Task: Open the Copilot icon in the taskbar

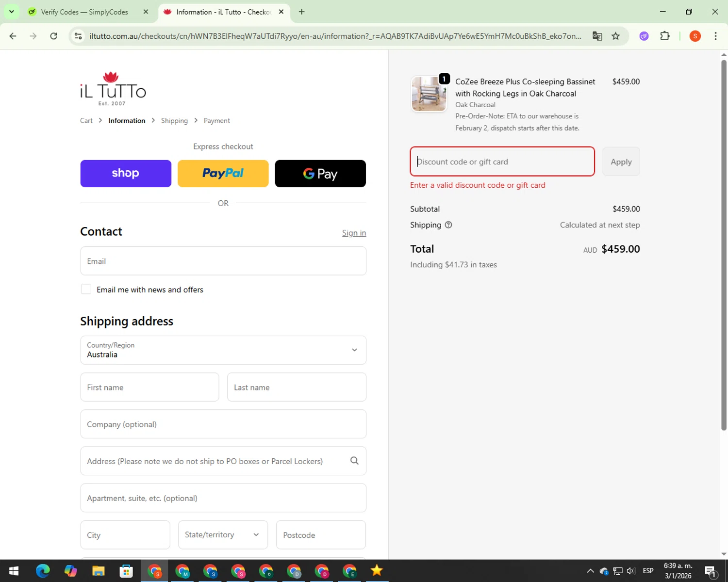Action: (x=71, y=571)
